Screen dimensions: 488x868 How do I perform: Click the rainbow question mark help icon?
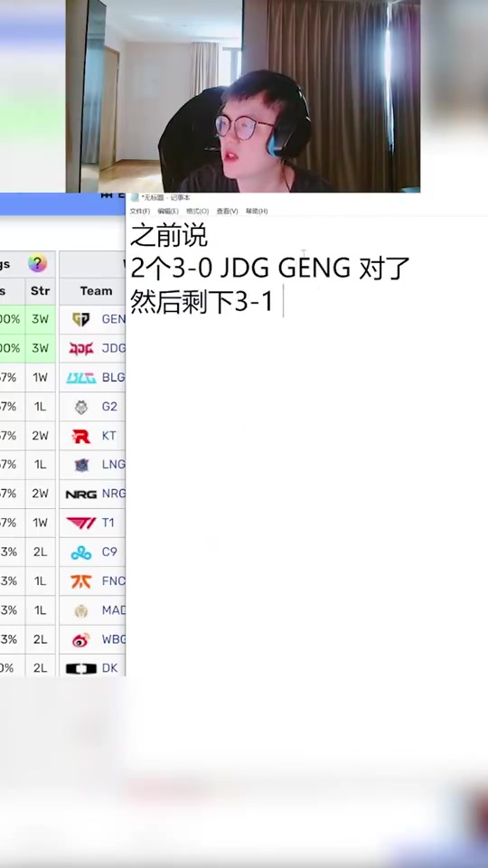(x=37, y=263)
